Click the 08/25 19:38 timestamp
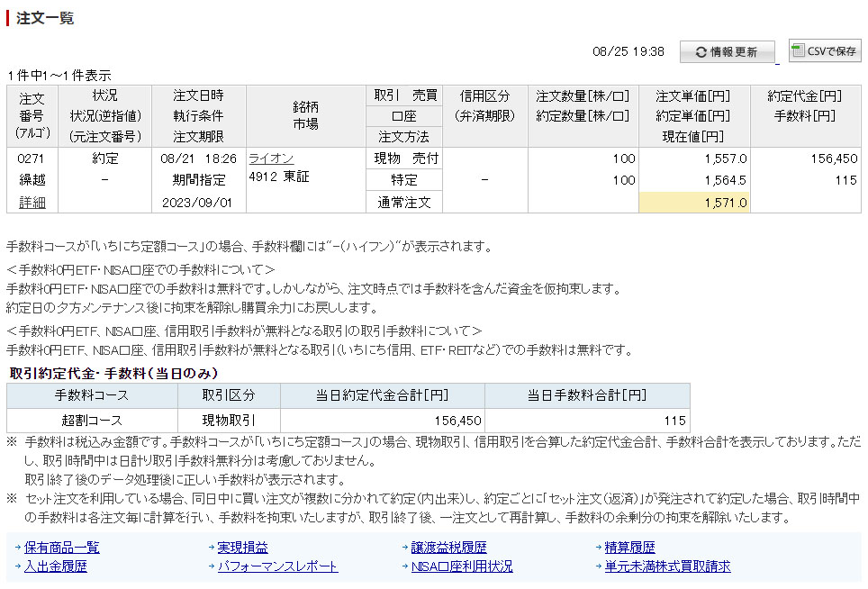The height and width of the screenshot is (589, 868). (628, 51)
